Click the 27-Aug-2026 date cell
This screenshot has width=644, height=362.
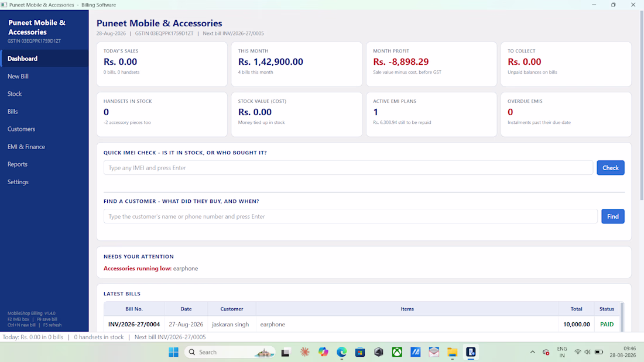(186, 324)
